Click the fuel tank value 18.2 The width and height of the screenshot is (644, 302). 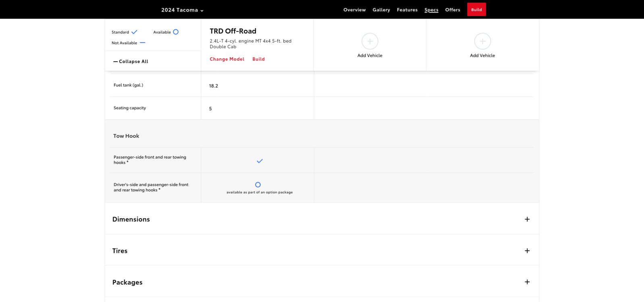pos(214,86)
